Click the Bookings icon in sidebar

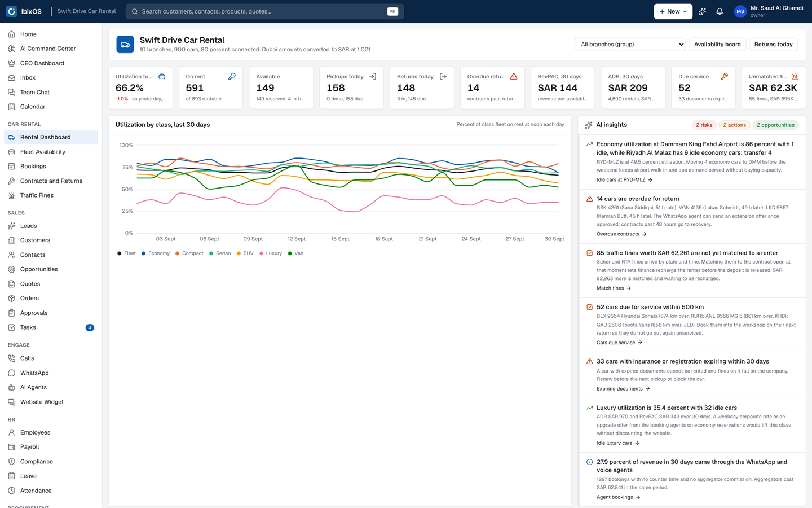[x=11, y=167]
